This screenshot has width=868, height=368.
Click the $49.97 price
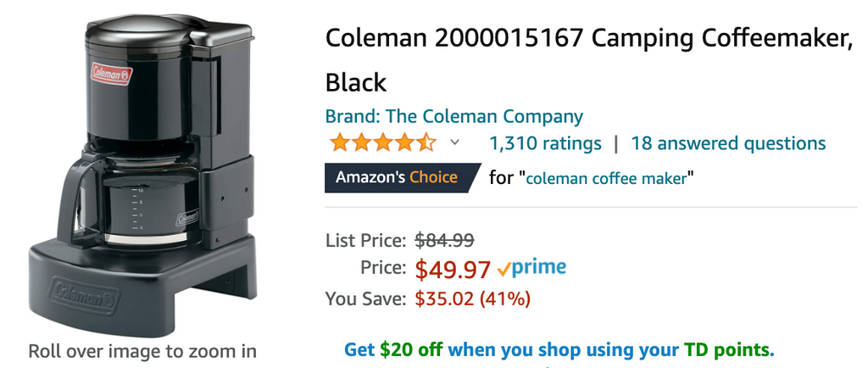453,270
